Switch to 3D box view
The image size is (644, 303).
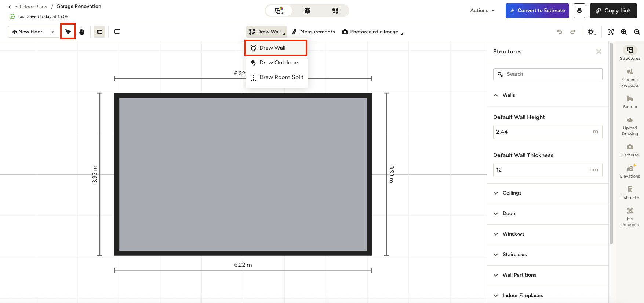[x=308, y=11]
